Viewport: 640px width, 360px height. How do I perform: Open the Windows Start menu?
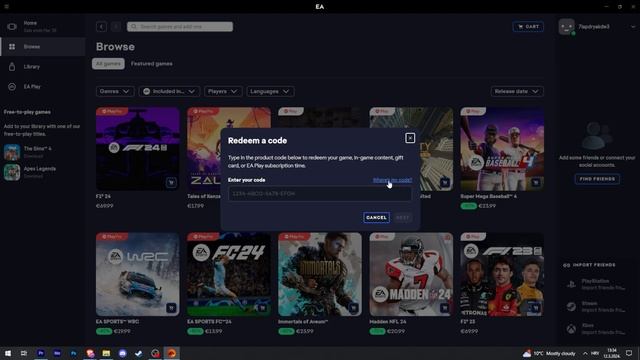tap(8, 353)
